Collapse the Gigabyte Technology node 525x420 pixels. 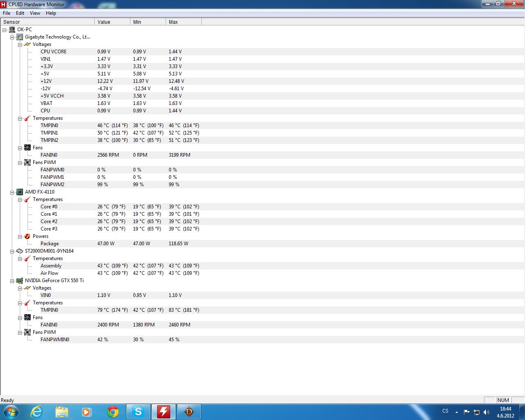tap(12, 37)
